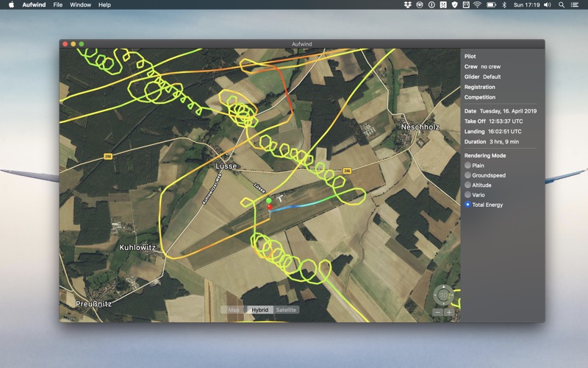Screen dimensions: 588x368
Task: Open Spotlight search
Action: point(562,5)
